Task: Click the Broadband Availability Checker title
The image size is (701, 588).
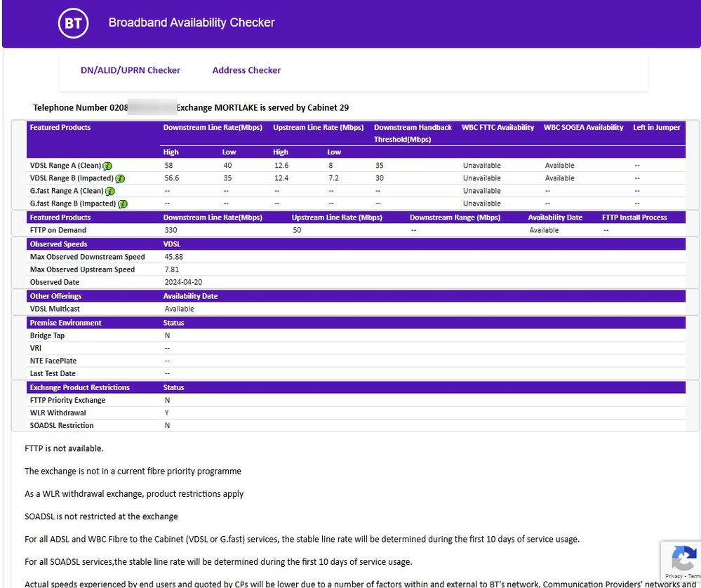Action: point(192,22)
